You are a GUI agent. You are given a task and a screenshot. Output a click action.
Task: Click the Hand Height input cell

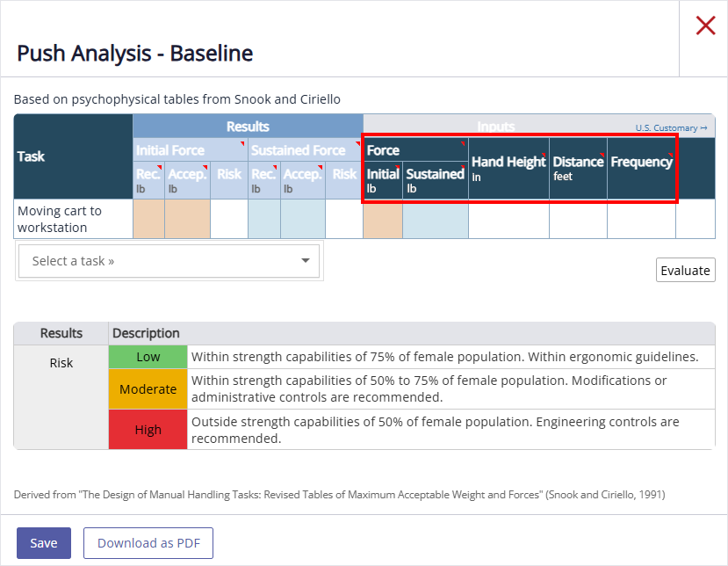pyautogui.click(x=508, y=219)
